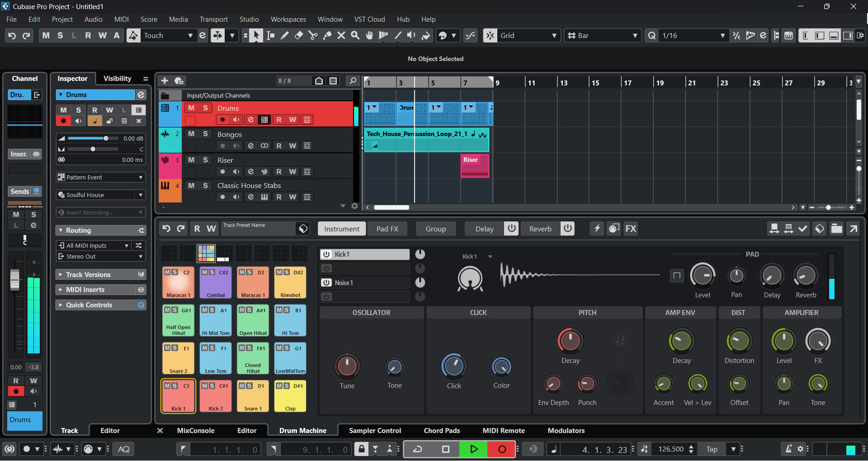This screenshot has height=461, width=868.
Task: Click the Pad FX button
Action: 387,229
